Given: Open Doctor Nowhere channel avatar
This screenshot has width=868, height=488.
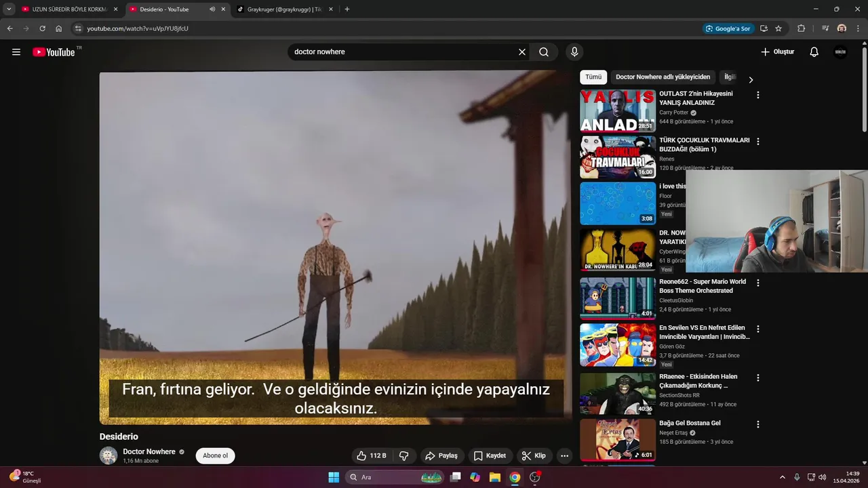Looking at the screenshot, I should coord(108,455).
